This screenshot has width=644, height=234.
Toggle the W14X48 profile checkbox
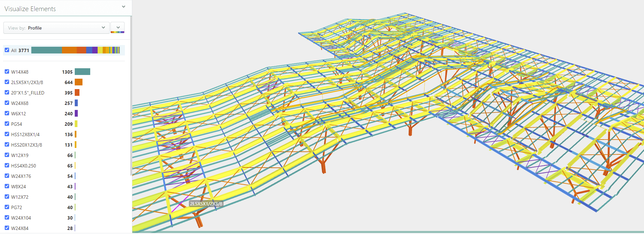[7, 72]
